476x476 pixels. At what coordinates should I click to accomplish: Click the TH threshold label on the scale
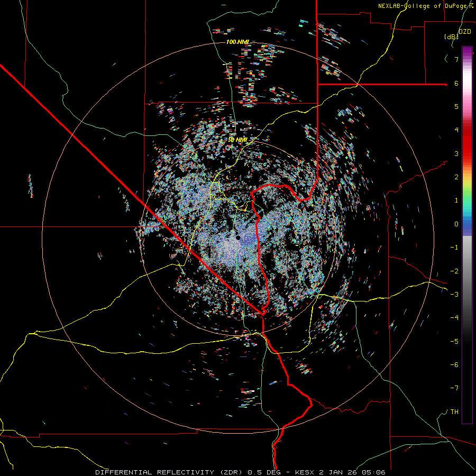[454, 412]
